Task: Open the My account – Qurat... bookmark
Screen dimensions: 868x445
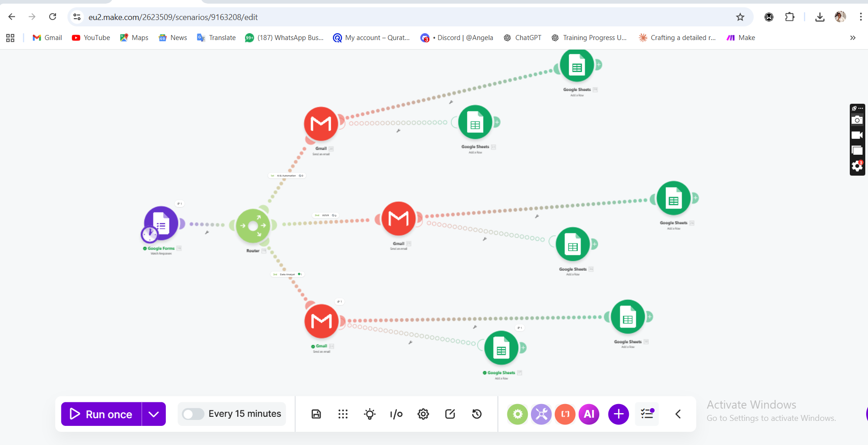Action: [x=371, y=38]
